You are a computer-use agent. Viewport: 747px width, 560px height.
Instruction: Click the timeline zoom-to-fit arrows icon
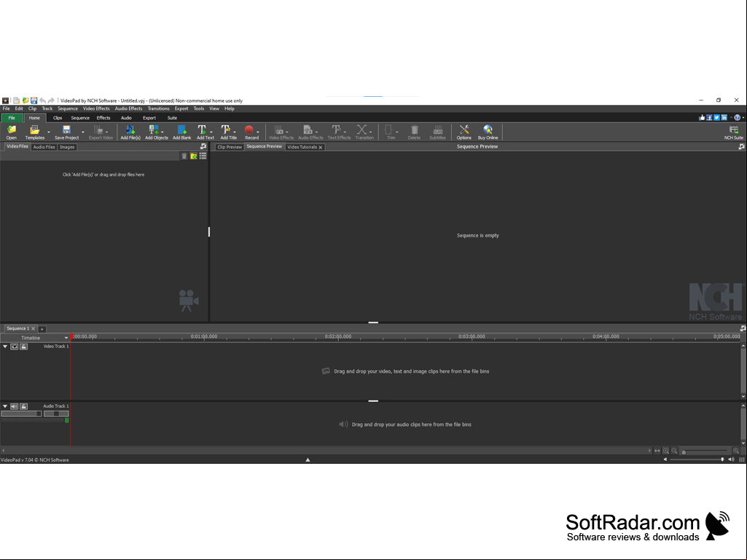click(x=657, y=451)
